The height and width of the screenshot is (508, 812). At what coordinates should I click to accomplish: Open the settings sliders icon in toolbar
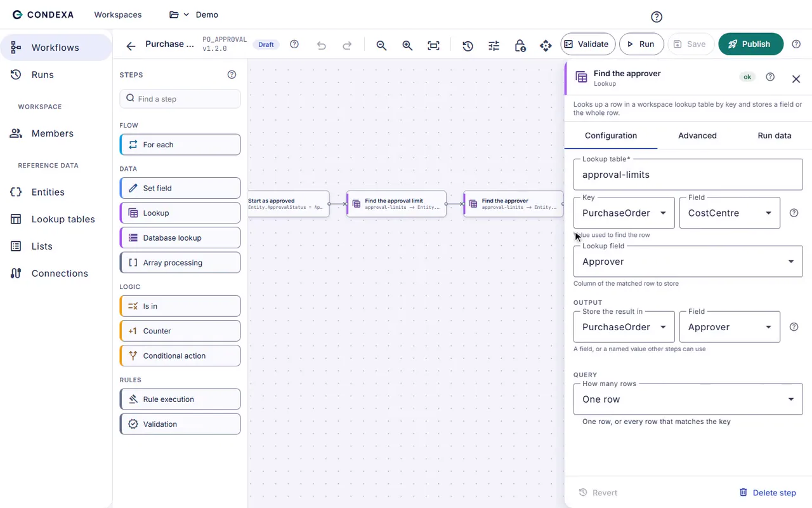(494, 45)
